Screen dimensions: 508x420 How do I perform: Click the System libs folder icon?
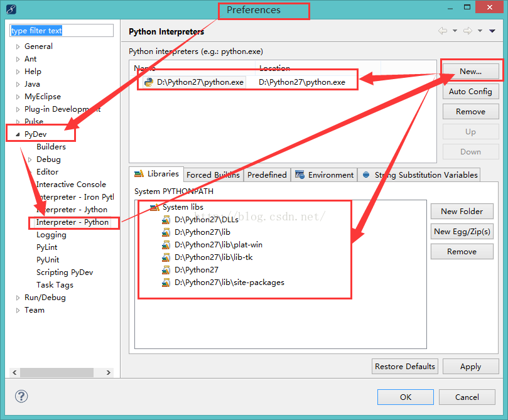(x=154, y=207)
